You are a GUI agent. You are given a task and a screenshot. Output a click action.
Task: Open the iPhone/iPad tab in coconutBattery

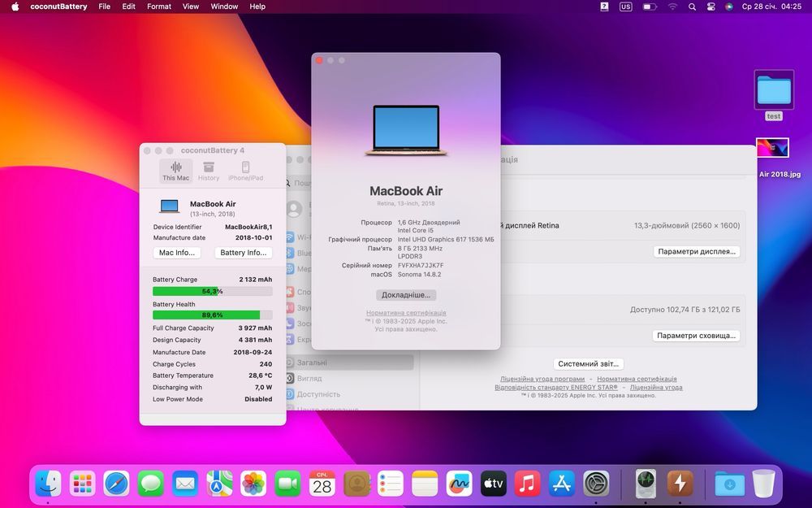coord(245,171)
